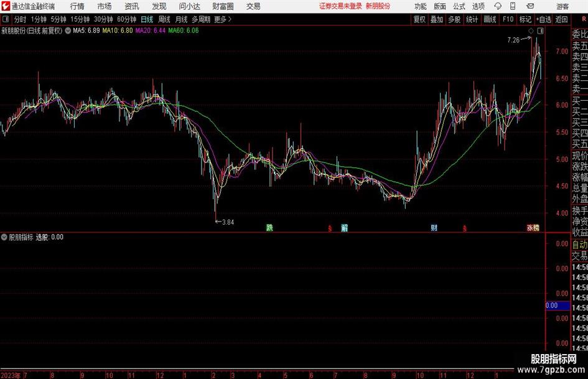Image resolution: width=588 pixels, height=379 pixels.
Task: Open the 财富圈 menu
Action: tap(223, 6)
